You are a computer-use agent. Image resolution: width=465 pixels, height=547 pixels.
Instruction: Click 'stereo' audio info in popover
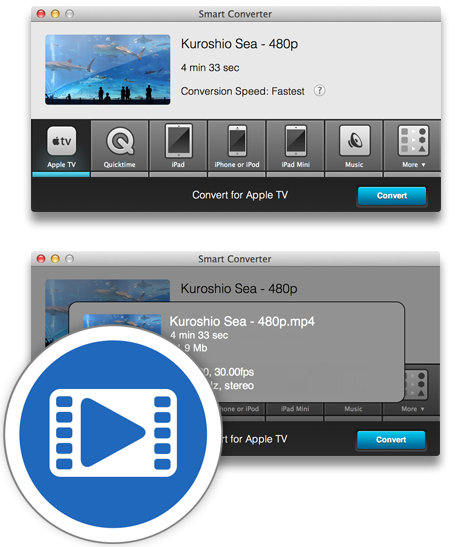pos(239,385)
